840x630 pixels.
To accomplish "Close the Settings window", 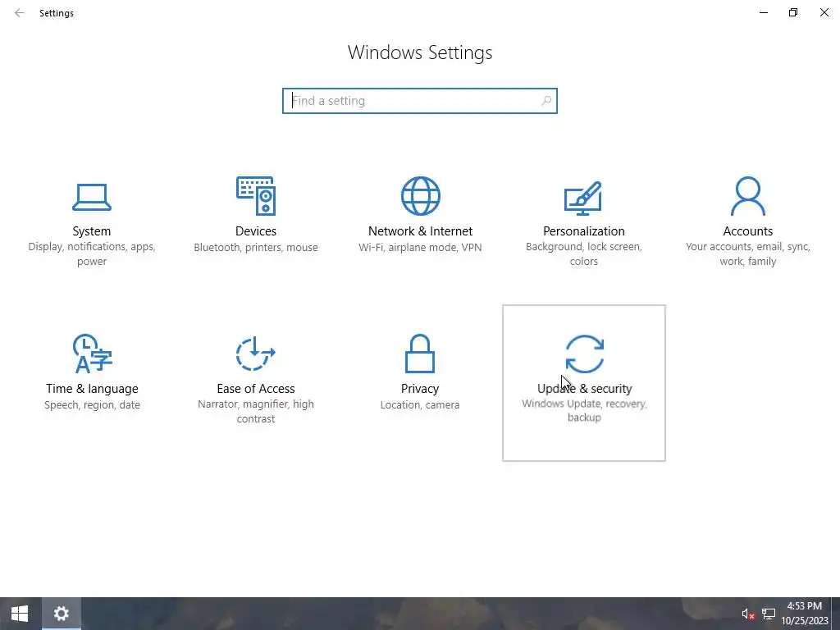I will coord(824,13).
